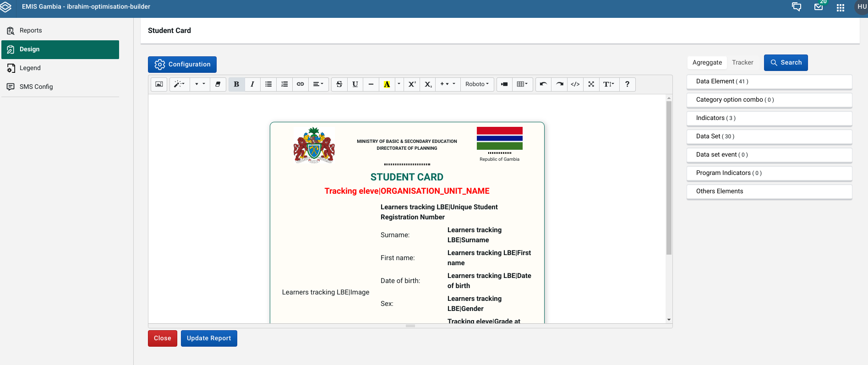868x365 pixels.
Task: Open the code view
Action: click(x=575, y=84)
